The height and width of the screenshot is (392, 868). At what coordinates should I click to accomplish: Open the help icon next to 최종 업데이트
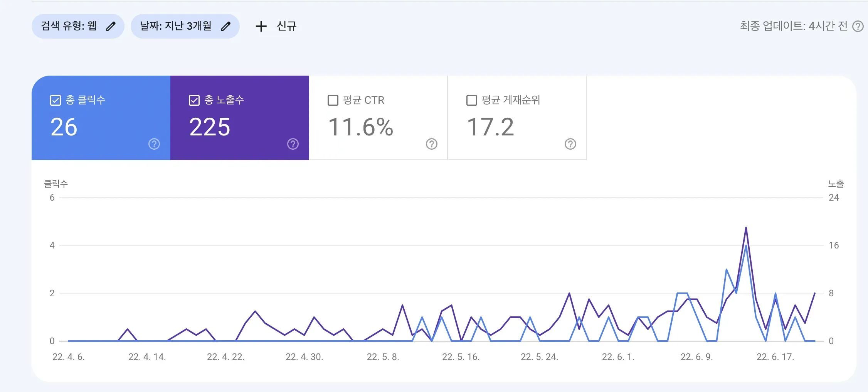[857, 26]
